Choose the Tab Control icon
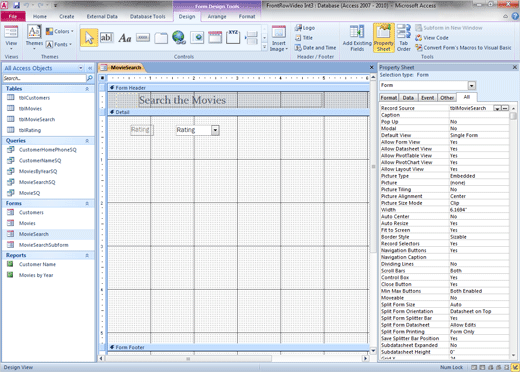 point(161,38)
